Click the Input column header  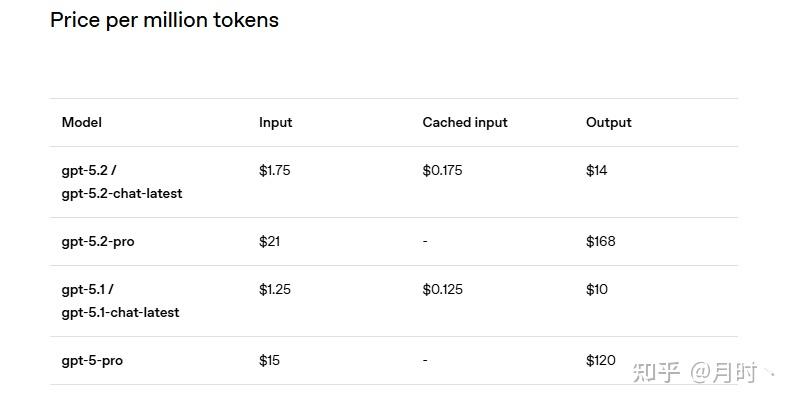click(275, 122)
